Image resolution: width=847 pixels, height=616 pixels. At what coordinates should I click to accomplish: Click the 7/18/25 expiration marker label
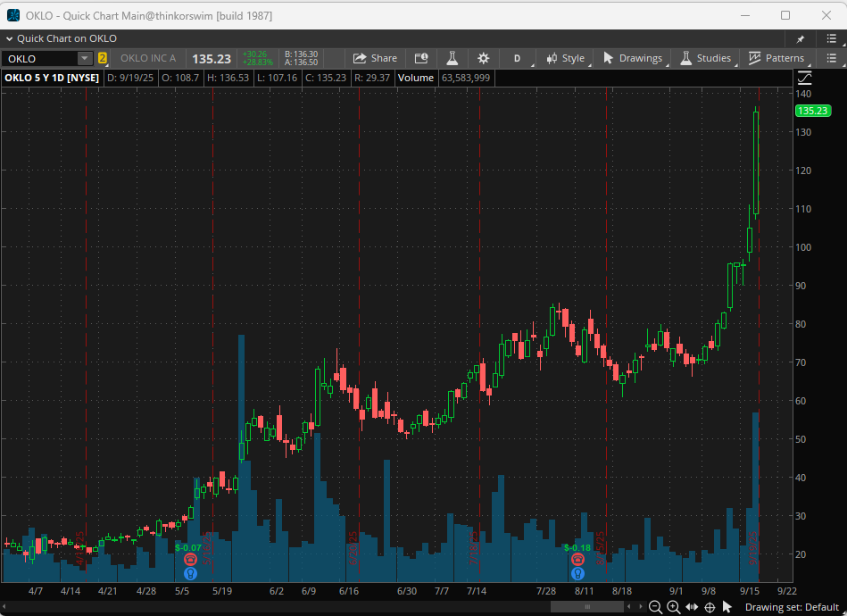[x=474, y=548]
